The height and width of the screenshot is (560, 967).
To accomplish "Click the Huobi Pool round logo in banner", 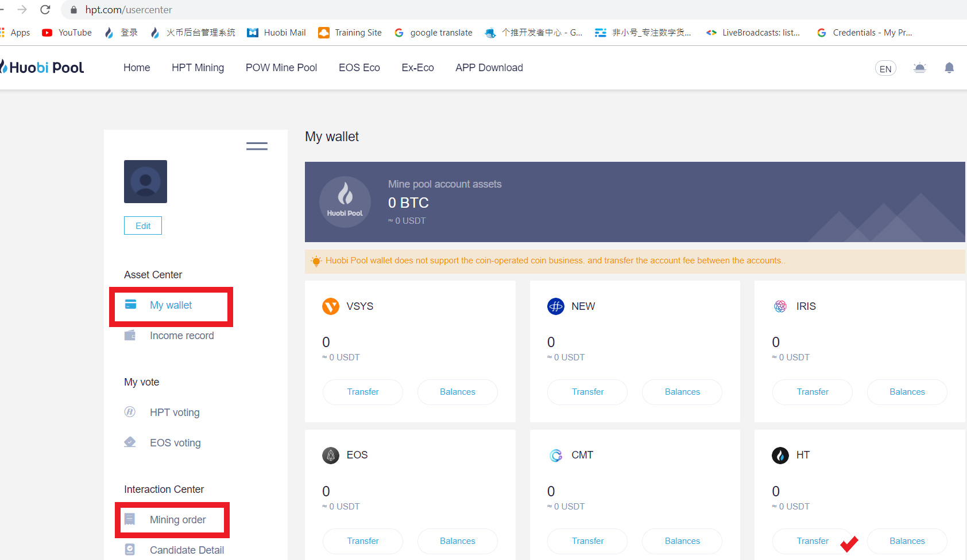I will coord(345,202).
